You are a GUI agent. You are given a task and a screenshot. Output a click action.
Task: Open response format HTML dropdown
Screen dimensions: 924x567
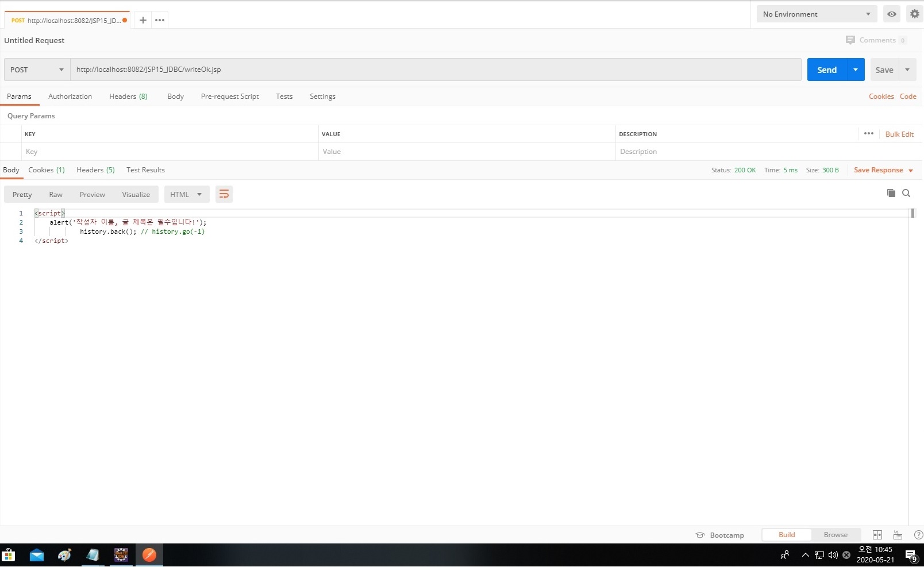186,194
